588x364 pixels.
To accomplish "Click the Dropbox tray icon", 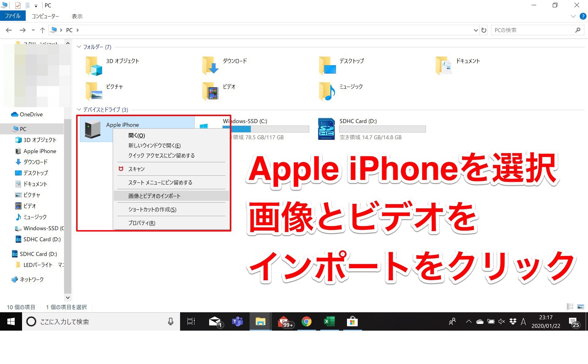I will (513, 321).
